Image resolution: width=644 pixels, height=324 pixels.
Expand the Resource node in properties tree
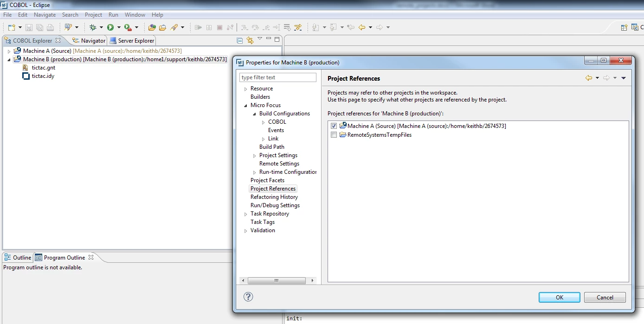pos(245,89)
